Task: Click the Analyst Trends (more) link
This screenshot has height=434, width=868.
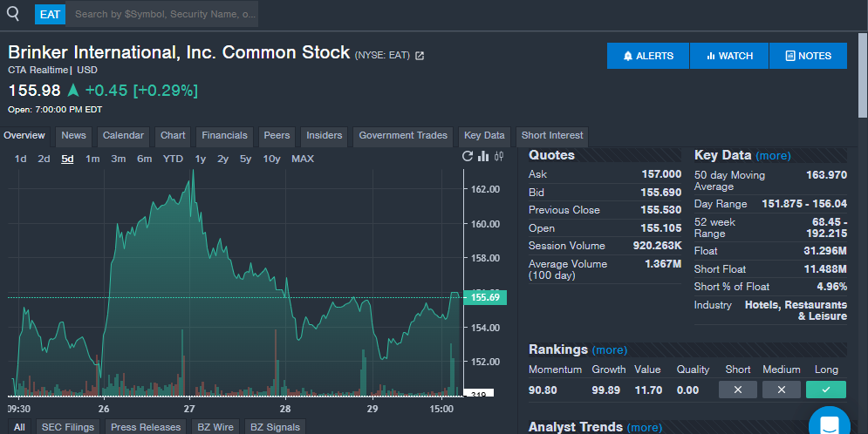Action: point(645,427)
